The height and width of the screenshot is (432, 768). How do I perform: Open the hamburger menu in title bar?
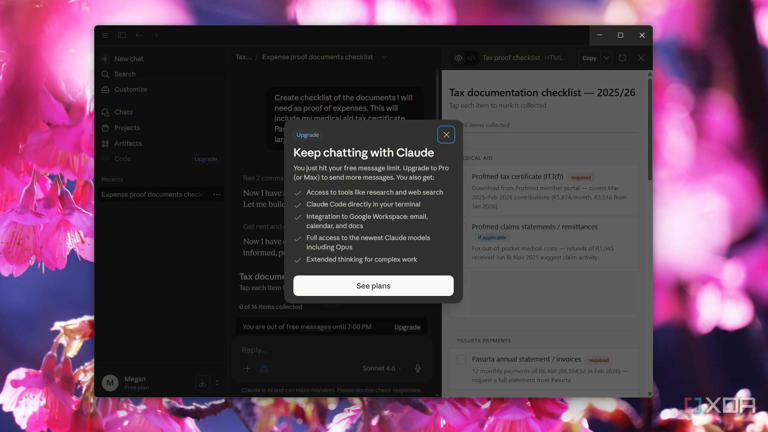click(105, 35)
